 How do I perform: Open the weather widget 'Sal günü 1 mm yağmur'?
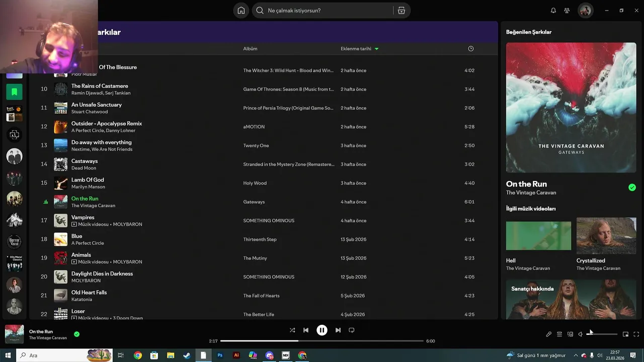(x=536, y=355)
